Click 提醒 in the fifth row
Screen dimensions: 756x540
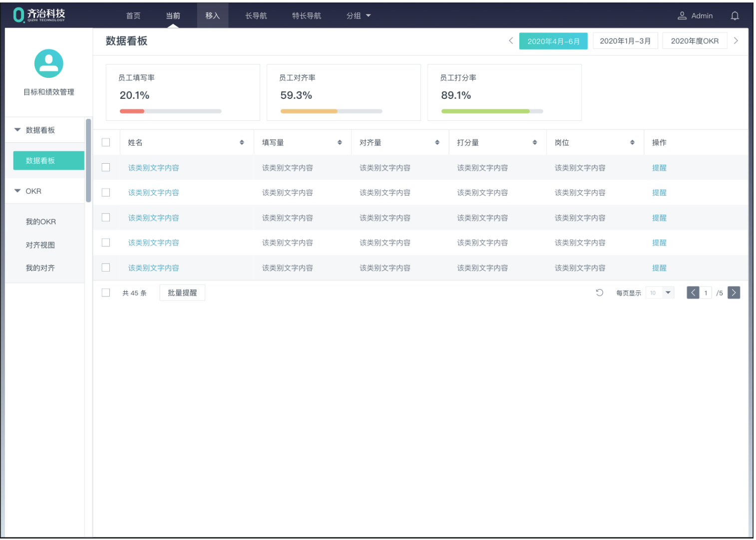[x=659, y=268]
